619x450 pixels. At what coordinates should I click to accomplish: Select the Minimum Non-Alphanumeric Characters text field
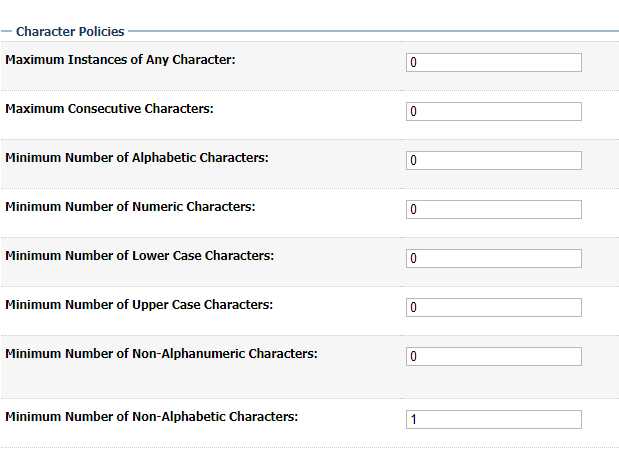click(493, 357)
